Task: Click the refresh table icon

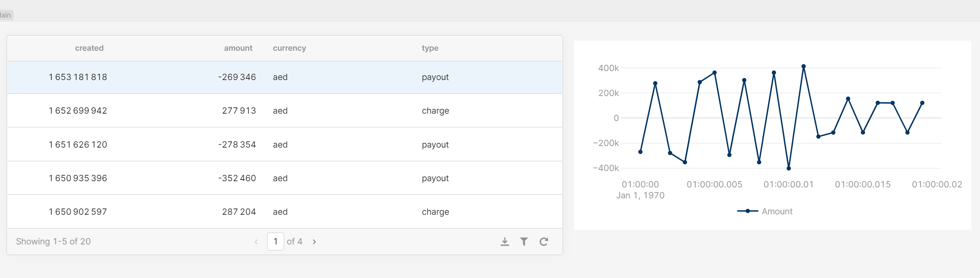Action: point(544,241)
